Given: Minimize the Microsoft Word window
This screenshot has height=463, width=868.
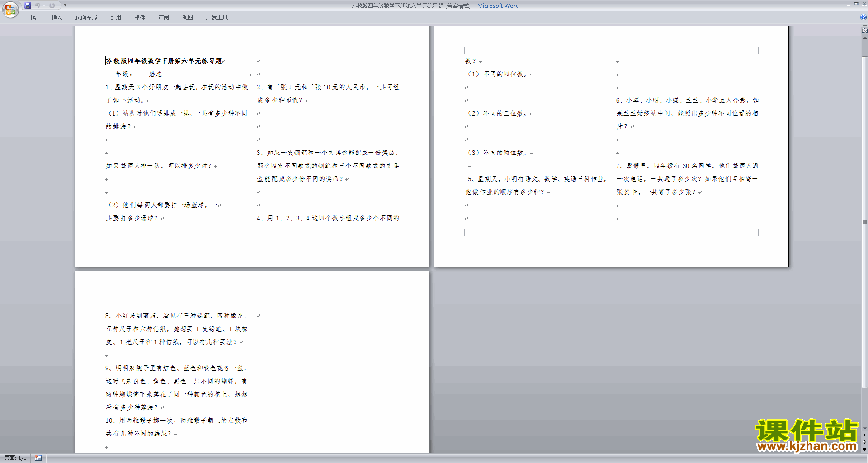Looking at the screenshot, I should coord(848,4).
